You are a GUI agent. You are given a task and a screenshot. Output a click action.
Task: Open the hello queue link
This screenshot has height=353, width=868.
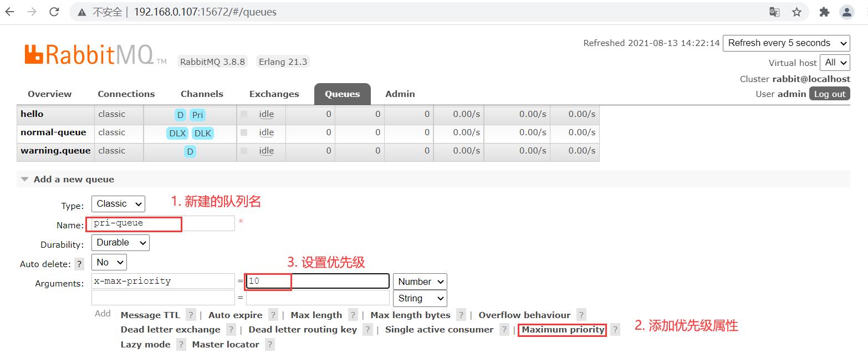click(x=32, y=114)
